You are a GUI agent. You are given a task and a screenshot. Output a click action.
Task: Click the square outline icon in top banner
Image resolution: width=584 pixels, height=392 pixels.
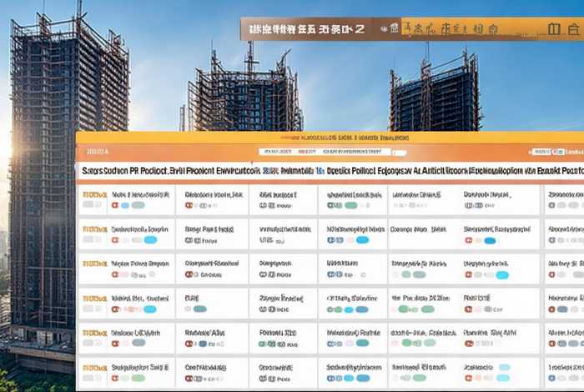coord(554,29)
